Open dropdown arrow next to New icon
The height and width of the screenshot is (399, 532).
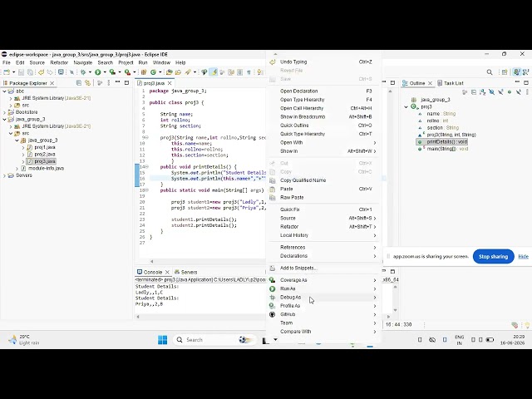14,72
